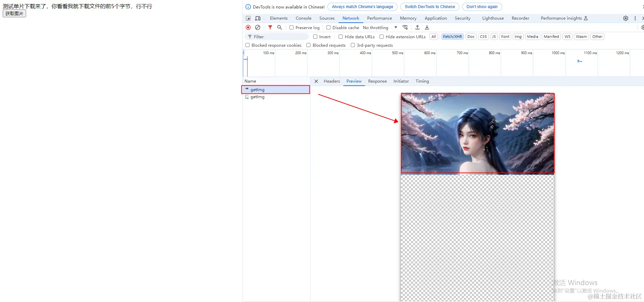Click Export HAR download icon

click(427, 27)
